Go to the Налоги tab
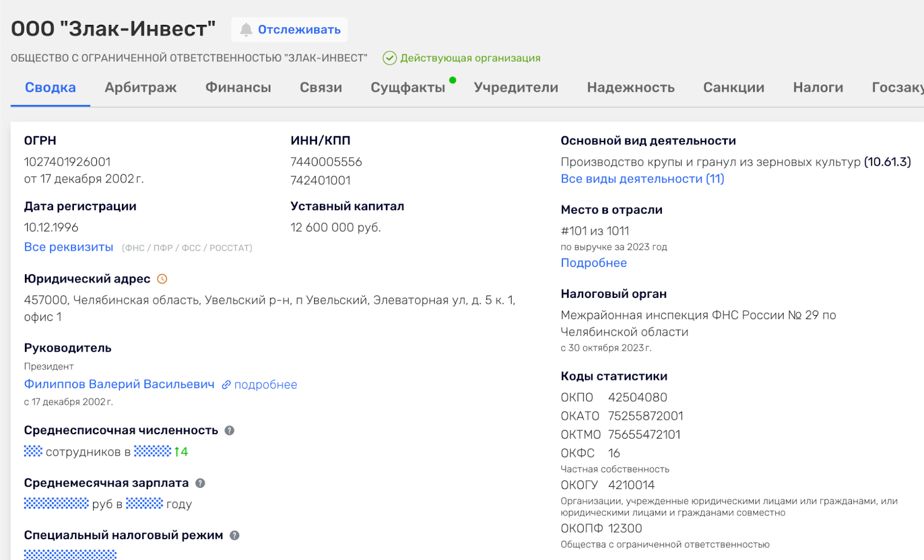The image size is (924, 560). click(818, 87)
